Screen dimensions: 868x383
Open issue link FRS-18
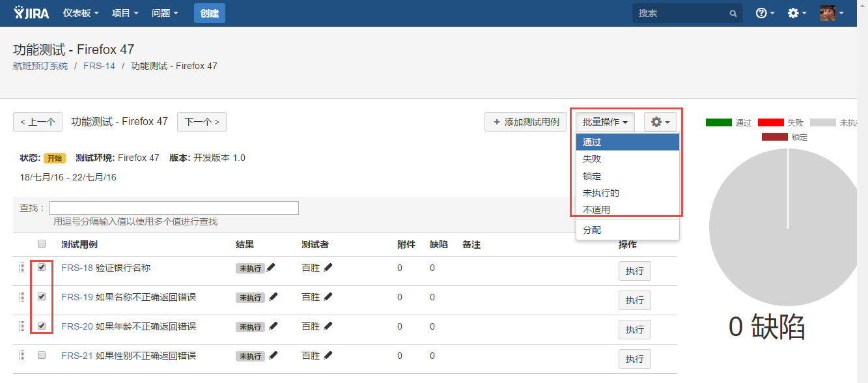pos(77,268)
